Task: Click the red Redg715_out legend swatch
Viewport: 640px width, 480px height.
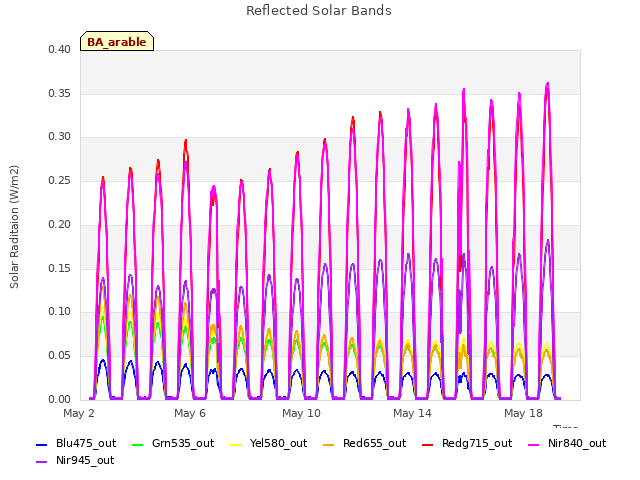Action: pos(427,444)
